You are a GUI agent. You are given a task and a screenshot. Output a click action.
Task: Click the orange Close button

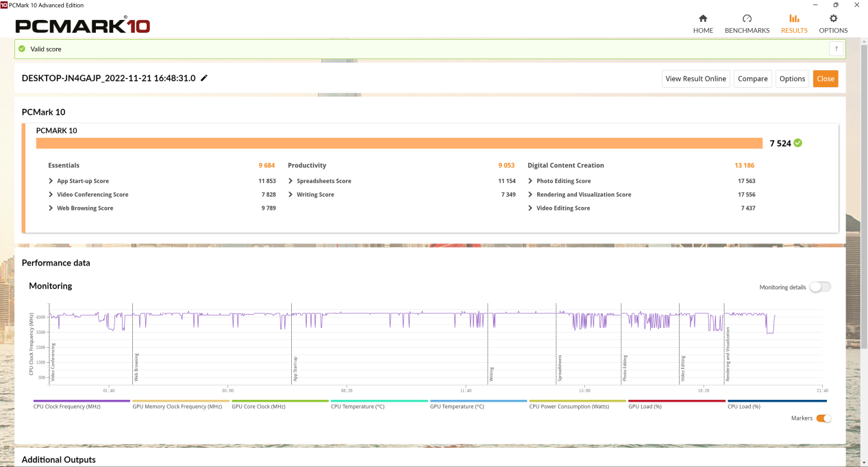(x=825, y=79)
